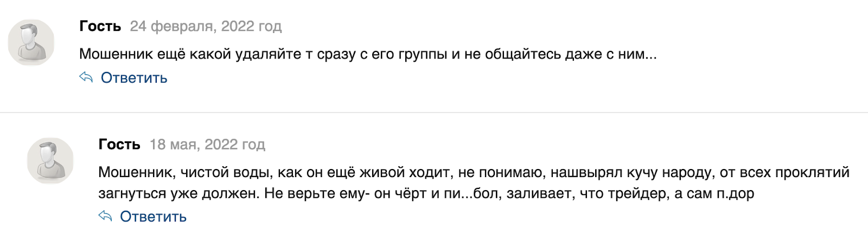Click the comment text starting "Мошенник ещё какой"
This screenshot has width=868, height=247.
point(368,54)
